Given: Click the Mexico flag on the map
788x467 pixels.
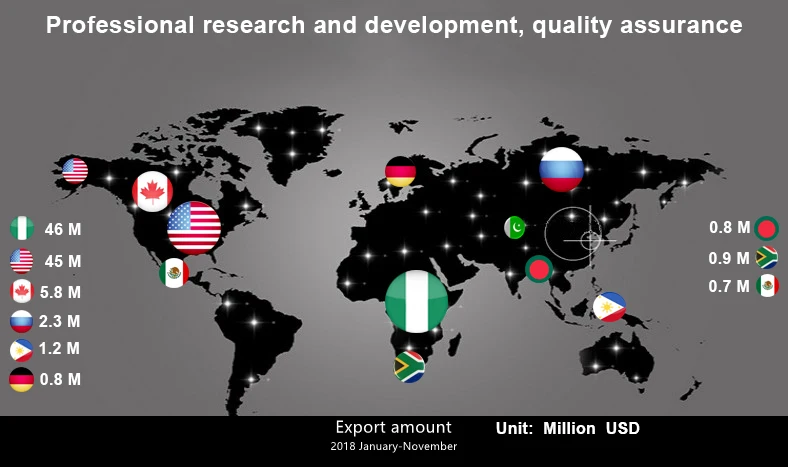Looking at the screenshot, I should coord(174,273).
